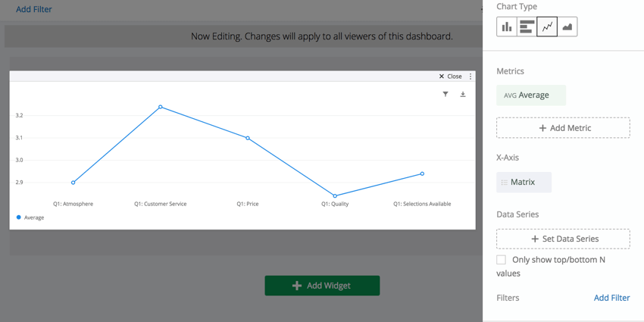Viewport: 644px width, 322px height.
Task: Select the horizontal bar chart type
Action: 527,27
